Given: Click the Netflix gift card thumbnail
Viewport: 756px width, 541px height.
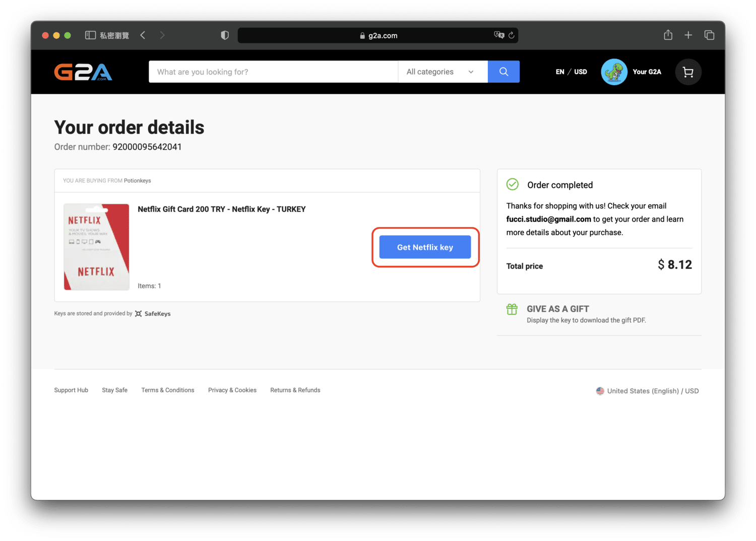Looking at the screenshot, I should point(96,247).
